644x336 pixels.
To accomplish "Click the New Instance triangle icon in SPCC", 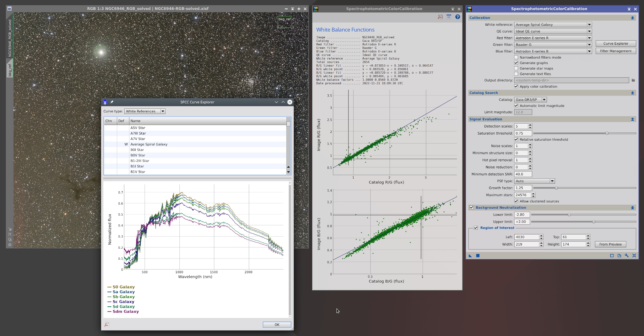I will pos(470,256).
